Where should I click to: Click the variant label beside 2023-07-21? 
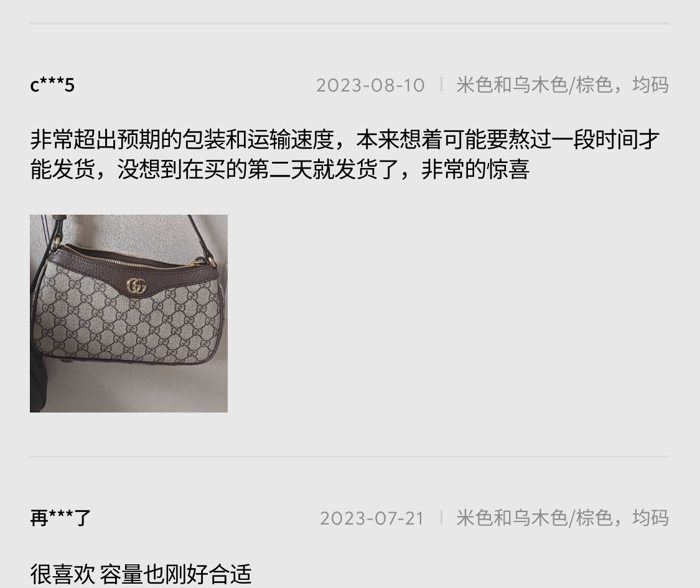coord(562,518)
